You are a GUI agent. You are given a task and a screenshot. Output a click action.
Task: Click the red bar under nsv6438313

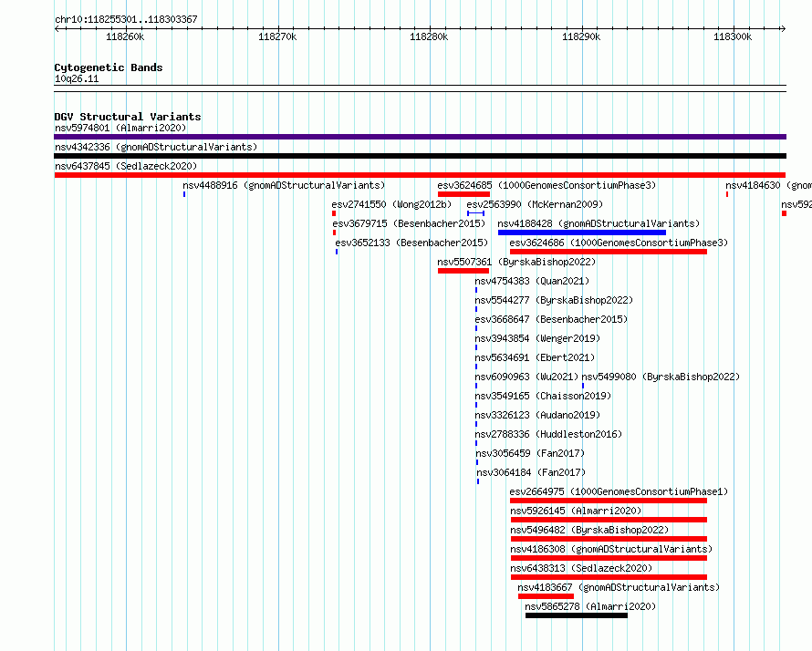click(x=609, y=577)
